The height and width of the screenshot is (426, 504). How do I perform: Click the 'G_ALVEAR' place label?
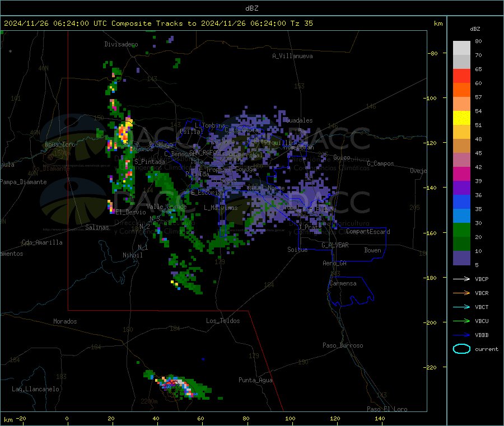coord(335,245)
